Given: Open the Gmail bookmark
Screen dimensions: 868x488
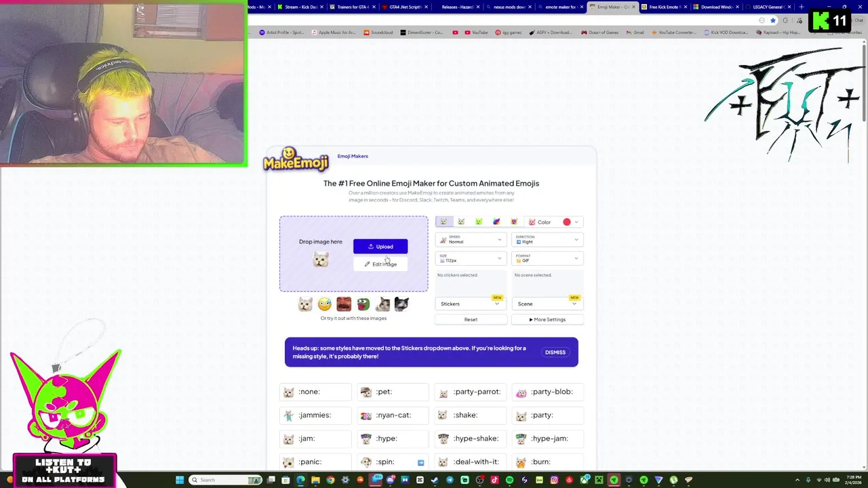Looking at the screenshot, I should point(635,33).
